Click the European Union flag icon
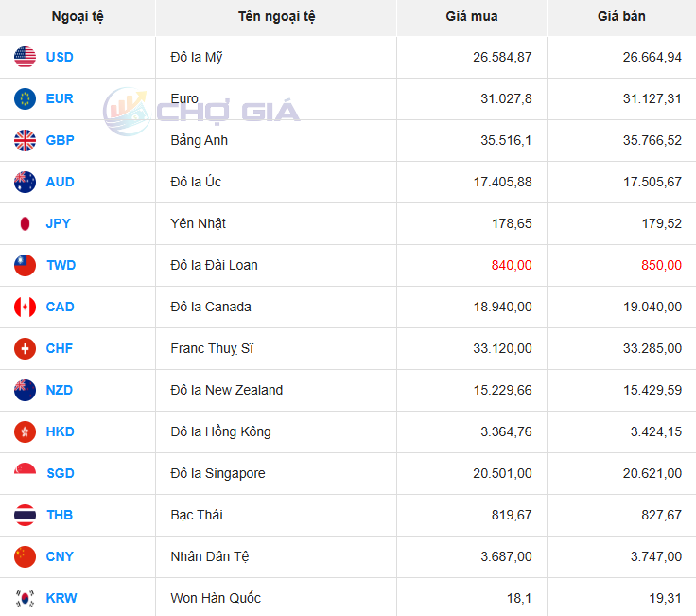Screen dimensions: 696x616 [26, 98]
